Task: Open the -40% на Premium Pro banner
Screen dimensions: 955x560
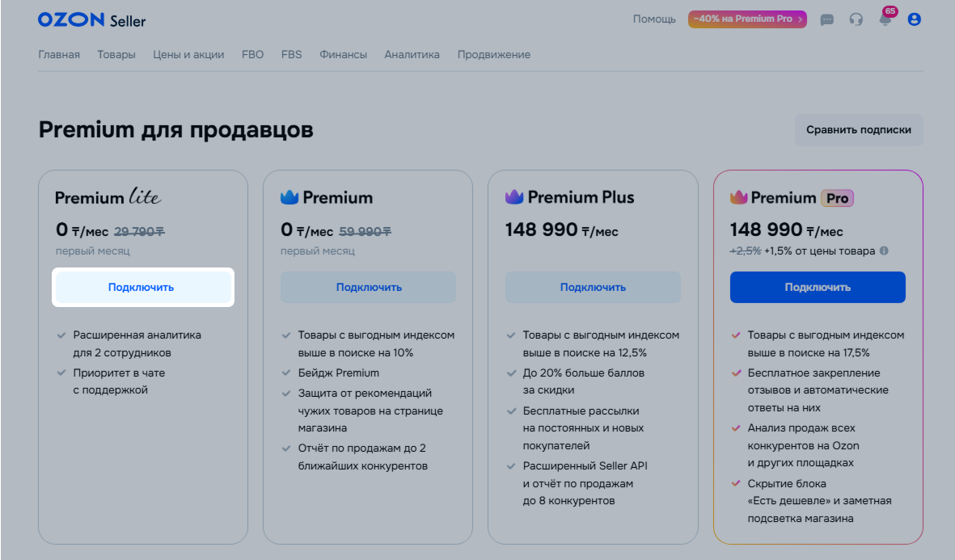Action: click(747, 19)
